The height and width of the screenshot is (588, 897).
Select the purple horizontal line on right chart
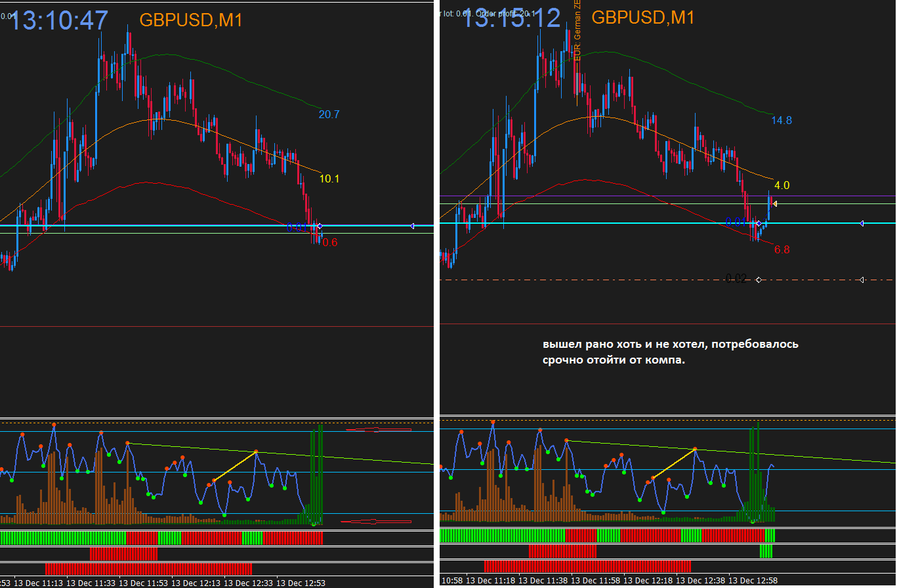[x=667, y=196]
